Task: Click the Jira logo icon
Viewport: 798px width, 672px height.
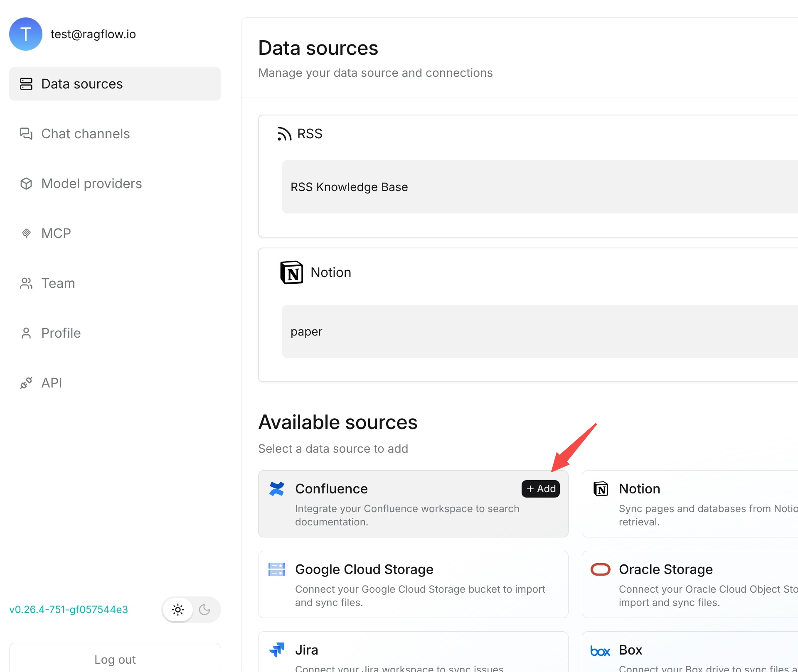Action: point(277,650)
